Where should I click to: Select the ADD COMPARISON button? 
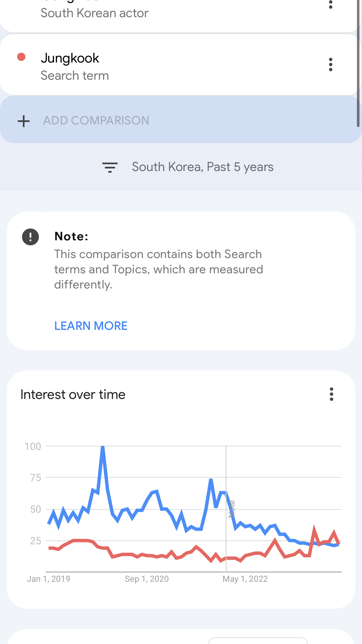pos(181,120)
